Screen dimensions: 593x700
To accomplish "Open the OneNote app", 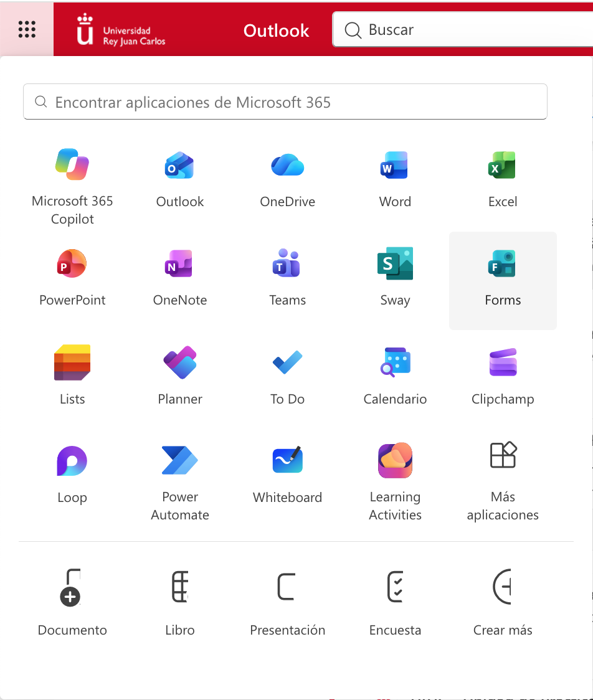I will (x=180, y=281).
